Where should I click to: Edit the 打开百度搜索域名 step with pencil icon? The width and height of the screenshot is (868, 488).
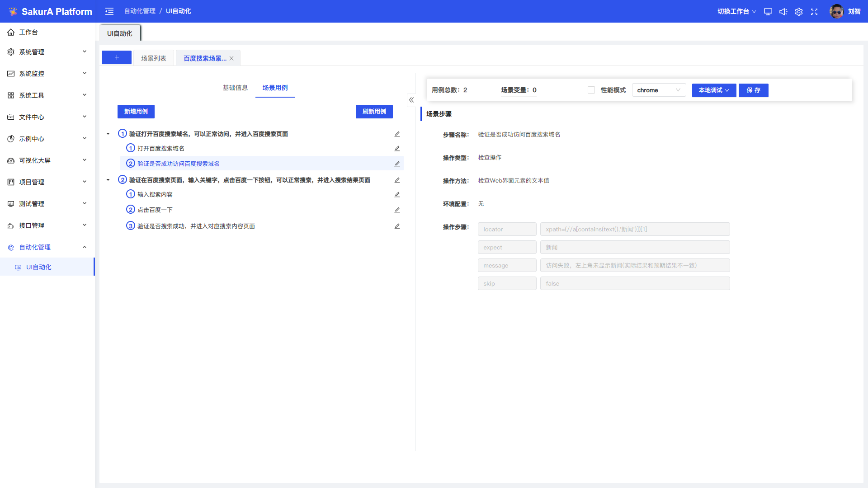coord(397,149)
